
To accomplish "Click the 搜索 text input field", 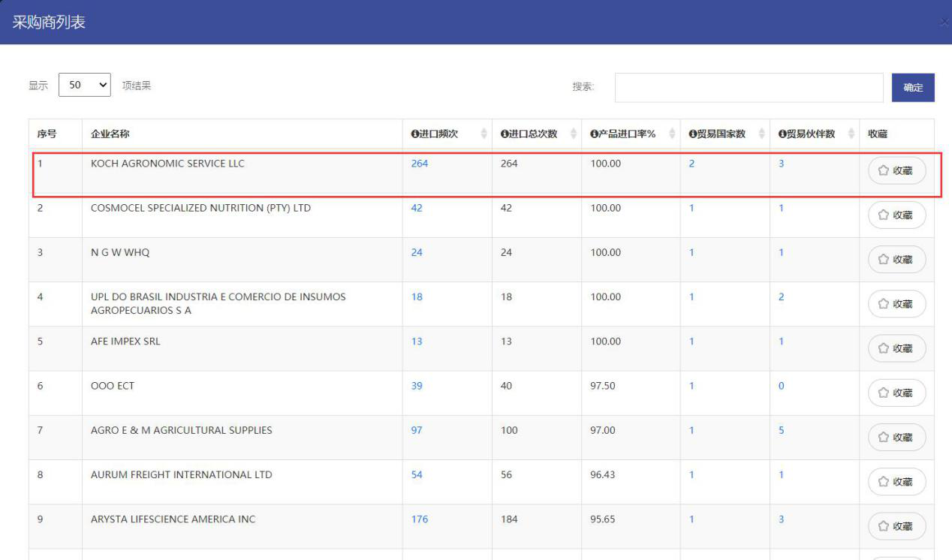I will 749,87.
